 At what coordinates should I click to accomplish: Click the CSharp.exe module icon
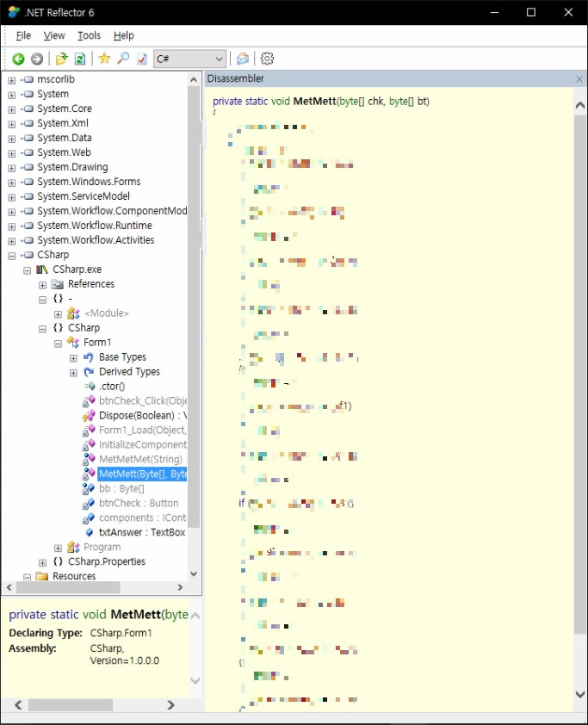(42, 270)
